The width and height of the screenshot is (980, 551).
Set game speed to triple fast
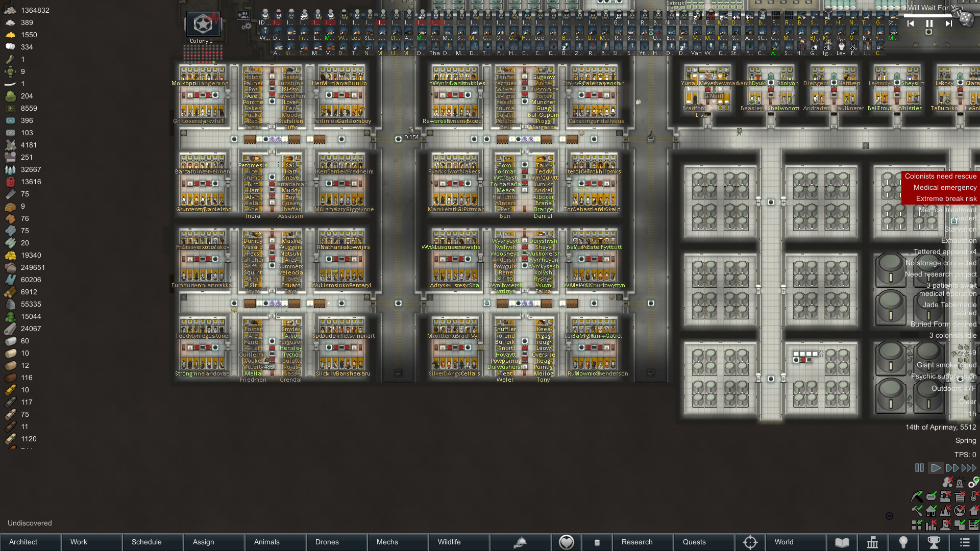[x=968, y=468]
